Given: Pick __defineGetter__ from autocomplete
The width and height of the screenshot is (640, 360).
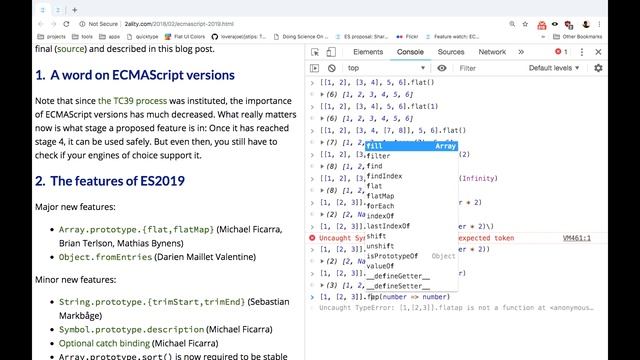Looking at the screenshot, I should (411, 276).
